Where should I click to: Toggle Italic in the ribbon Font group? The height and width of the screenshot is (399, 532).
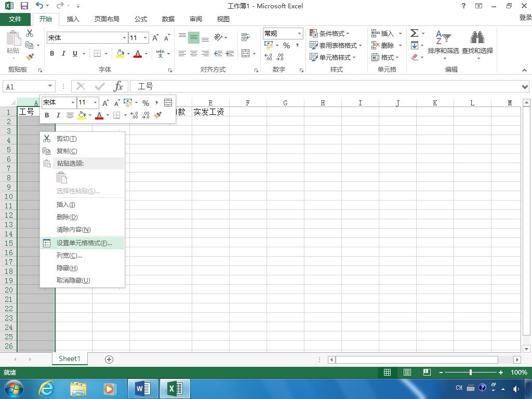point(63,54)
